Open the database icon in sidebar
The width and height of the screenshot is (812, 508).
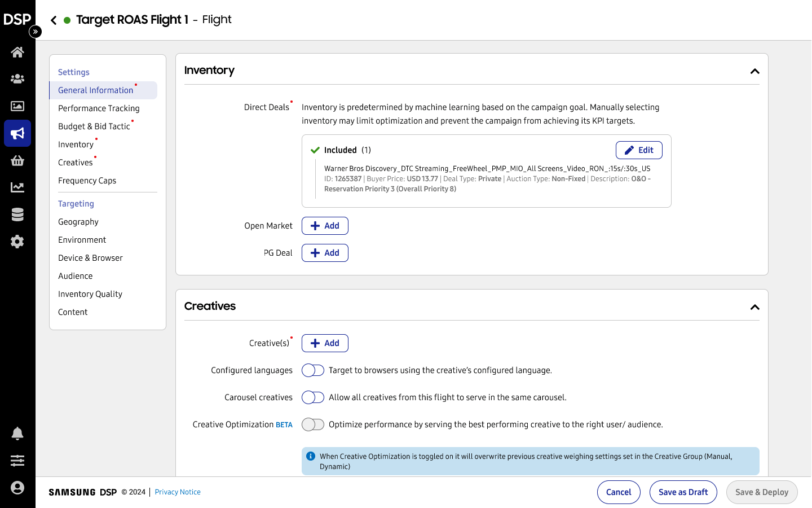click(17, 214)
